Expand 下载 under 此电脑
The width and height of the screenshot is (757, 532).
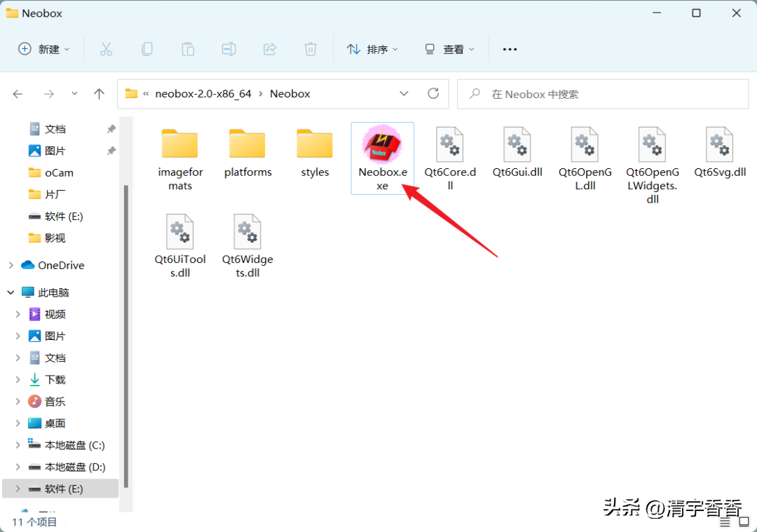(18, 379)
